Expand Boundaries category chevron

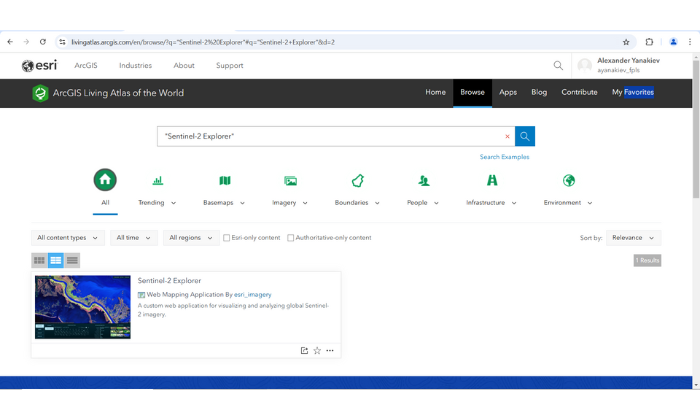click(x=377, y=203)
